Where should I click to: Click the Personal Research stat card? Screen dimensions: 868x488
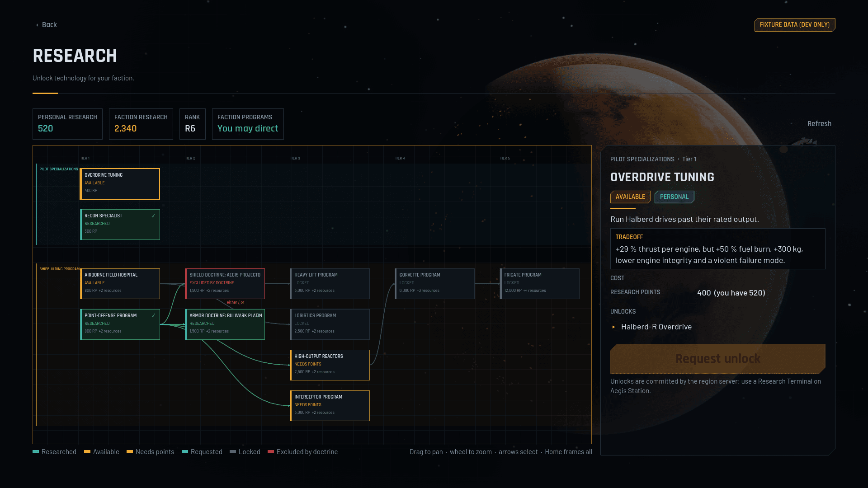(67, 124)
